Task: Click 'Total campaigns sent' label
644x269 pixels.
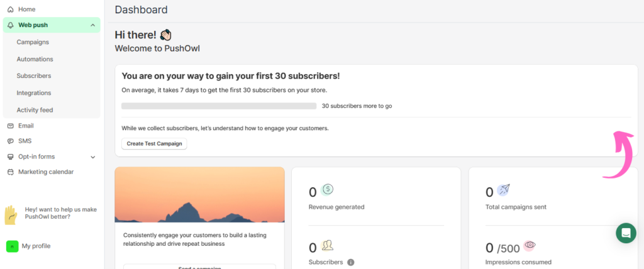Action: pyautogui.click(x=516, y=207)
